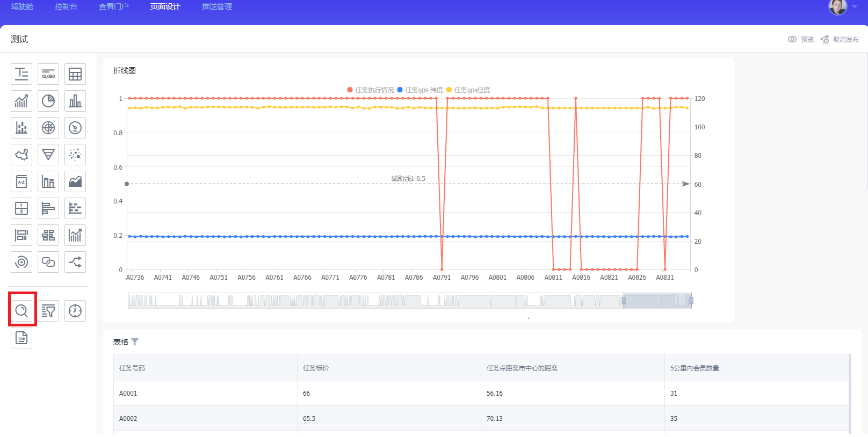Screen dimensions: 868x437
Task: Open the 推送管理 tab
Action: coord(217,7)
